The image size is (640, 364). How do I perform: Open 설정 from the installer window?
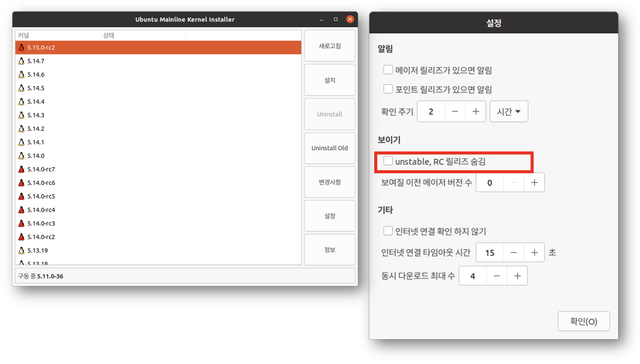point(329,216)
